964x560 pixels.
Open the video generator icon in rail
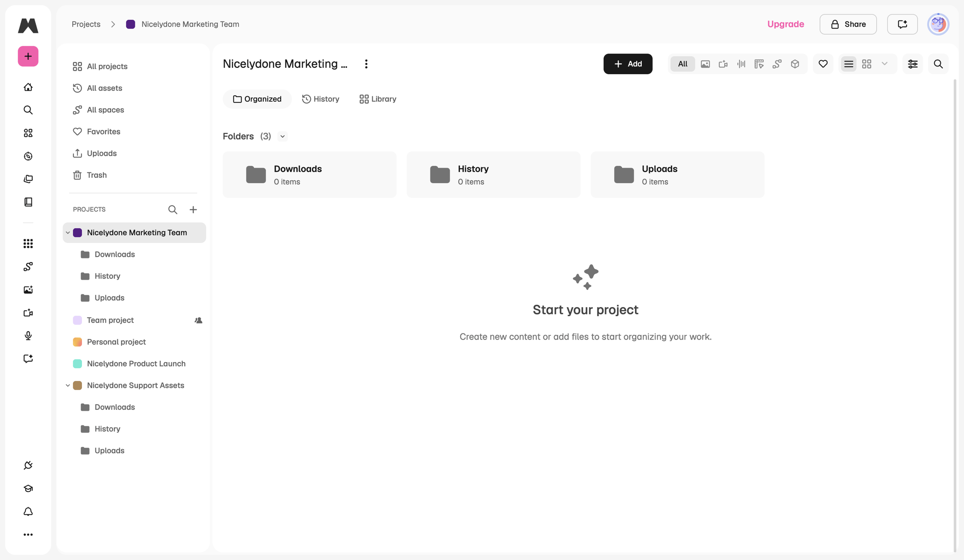[28, 313]
